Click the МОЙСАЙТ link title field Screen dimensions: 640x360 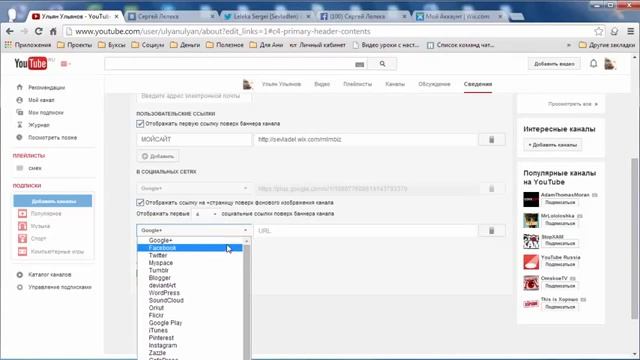click(x=194, y=140)
